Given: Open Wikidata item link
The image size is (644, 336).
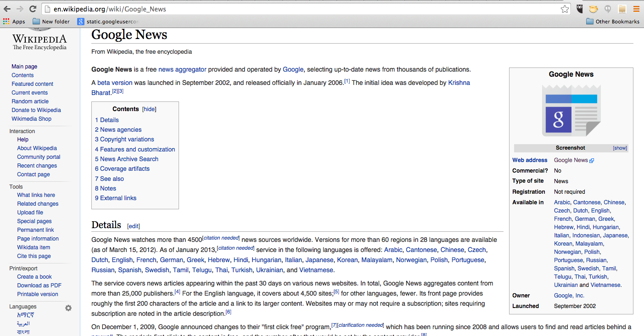Looking at the screenshot, I should pyautogui.click(x=34, y=247).
